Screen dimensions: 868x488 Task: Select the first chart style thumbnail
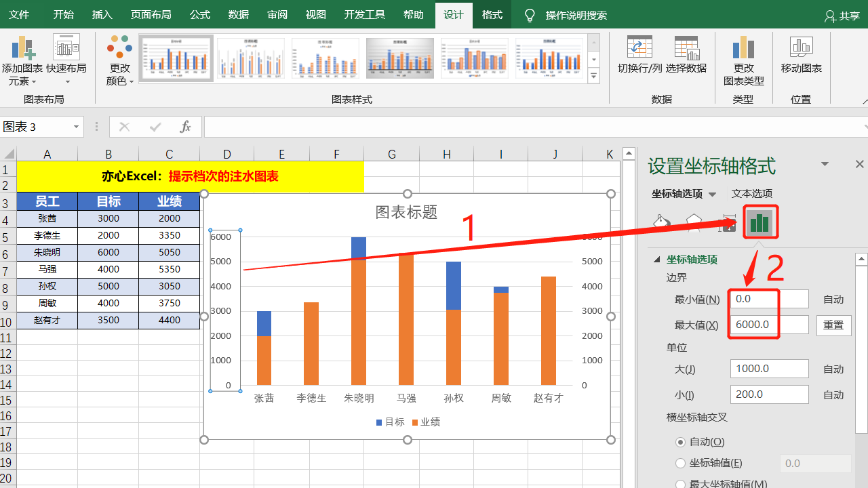[176, 59]
